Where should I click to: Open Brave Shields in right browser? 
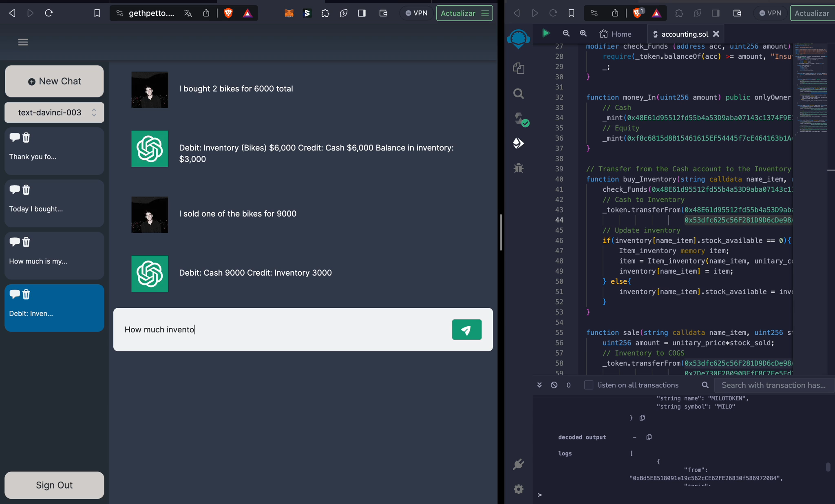click(x=637, y=13)
